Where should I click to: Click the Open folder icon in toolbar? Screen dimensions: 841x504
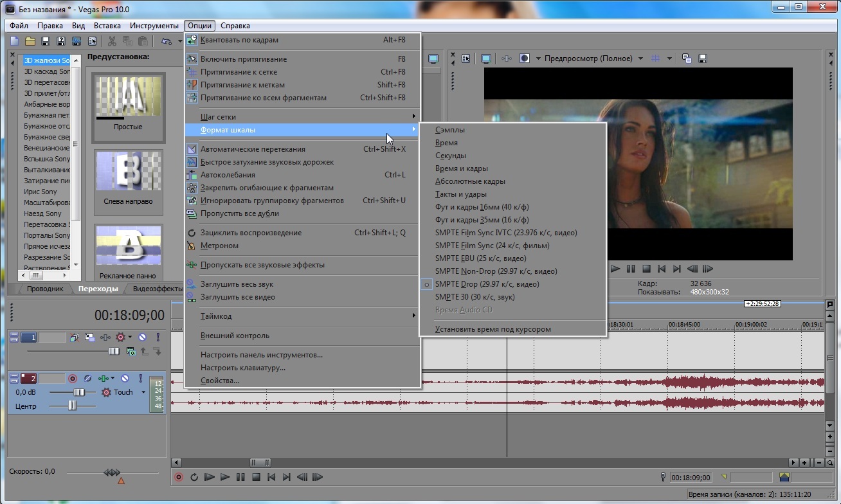point(30,41)
